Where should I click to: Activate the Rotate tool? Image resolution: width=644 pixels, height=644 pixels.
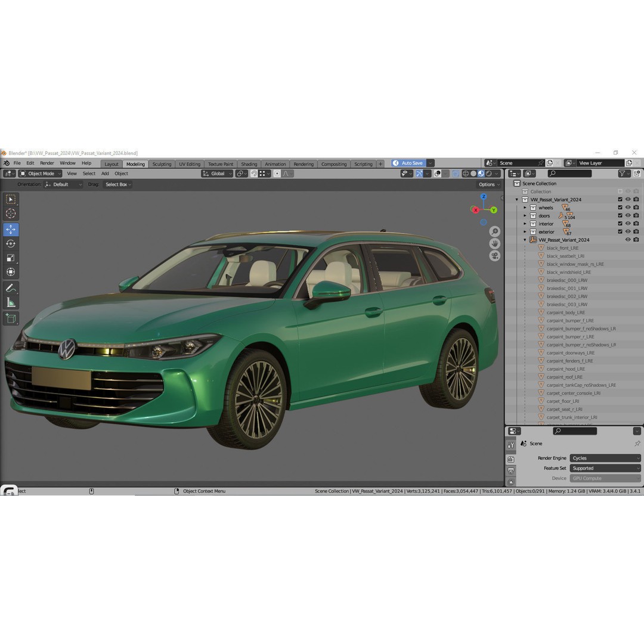click(x=11, y=244)
